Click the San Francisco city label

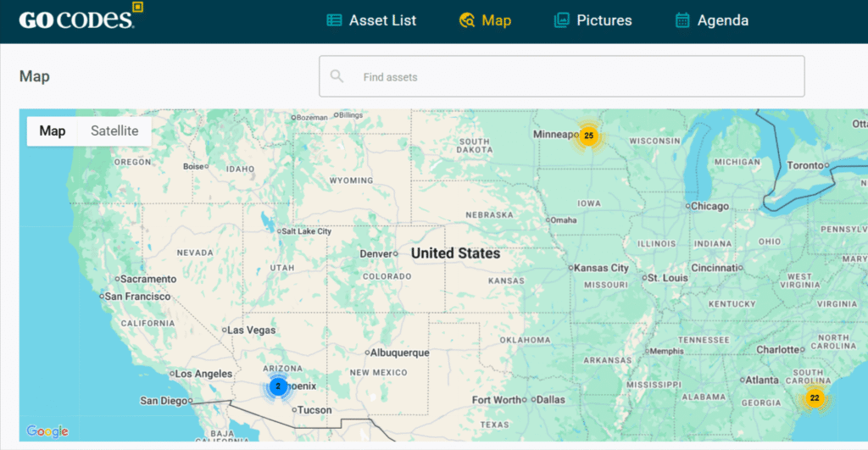138,297
